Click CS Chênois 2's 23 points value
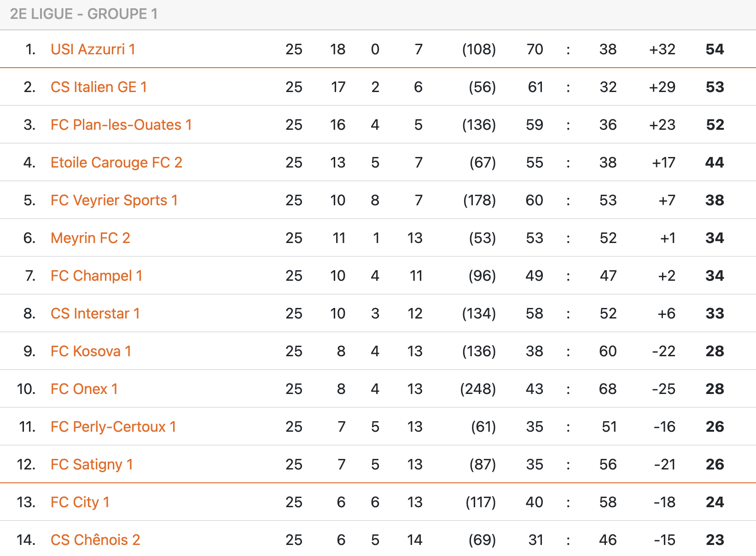The height and width of the screenshot is (556, 756). (715, 540)
